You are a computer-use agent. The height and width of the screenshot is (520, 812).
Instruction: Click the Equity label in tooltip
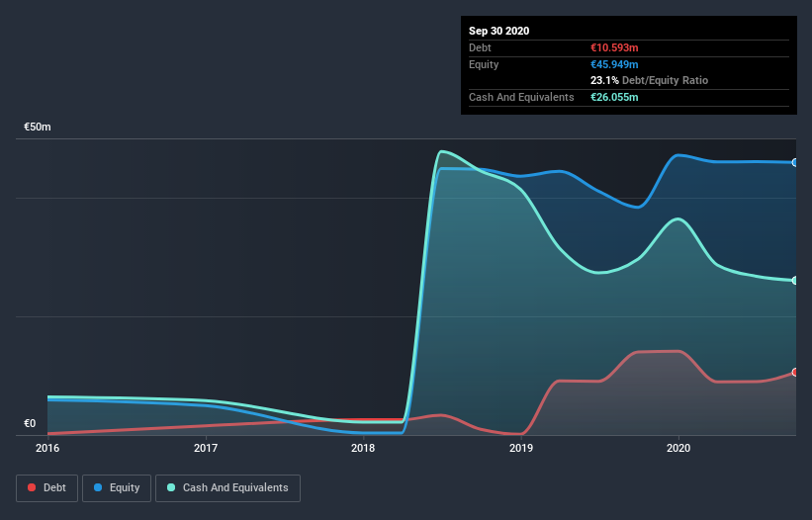tap(484, 64)
